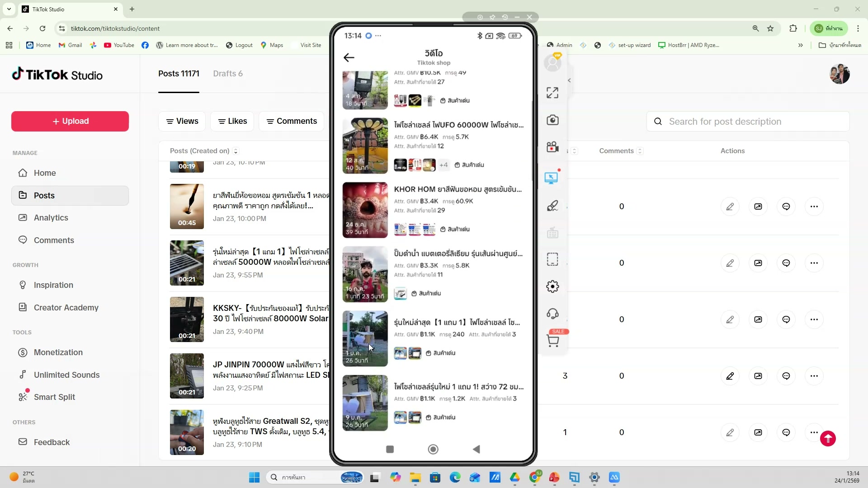This screenshot has height=488, width=868.
Task: Toggle the pin for the mirroring window
Action: pos(493,17)
